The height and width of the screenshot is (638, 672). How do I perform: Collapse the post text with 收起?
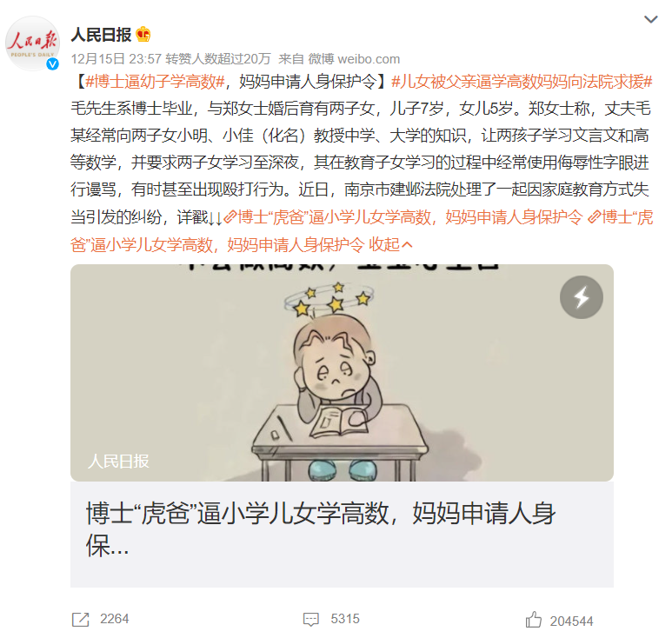[390, 244]
